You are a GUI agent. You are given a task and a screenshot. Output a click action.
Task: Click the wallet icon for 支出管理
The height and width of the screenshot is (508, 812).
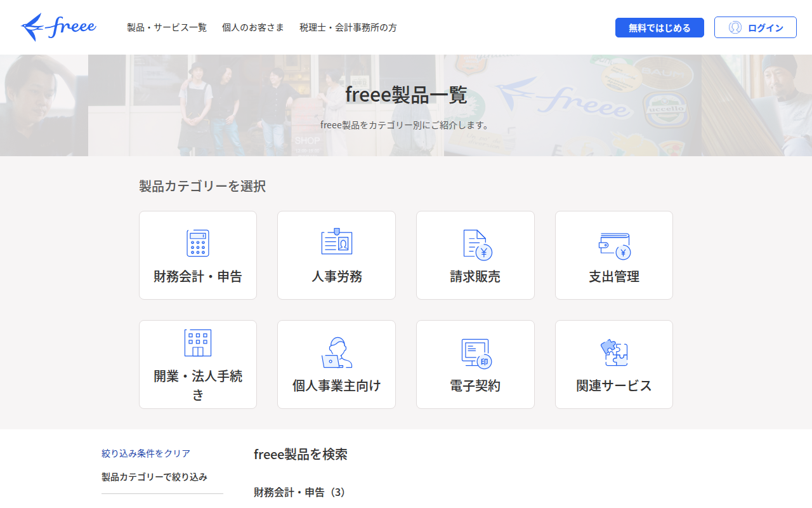click(614, 246)
